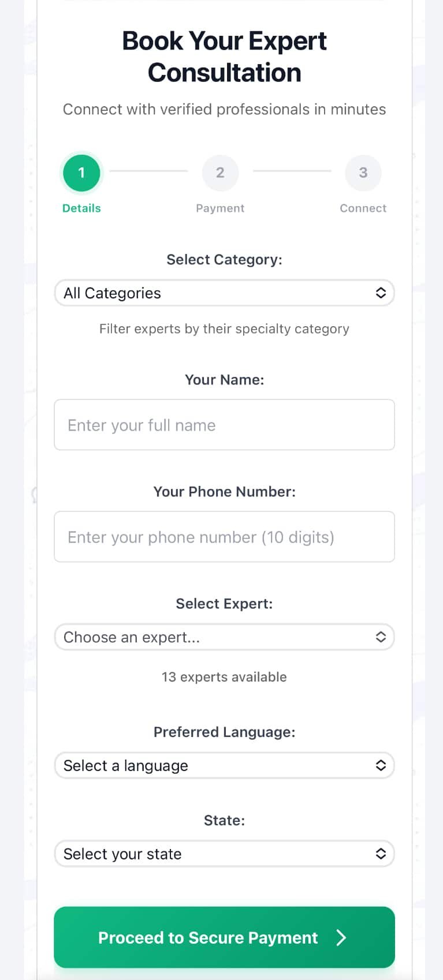Open the All Categories dropdown
The width and height of the screenshot is (443, 980).
(x=225, y=293)
